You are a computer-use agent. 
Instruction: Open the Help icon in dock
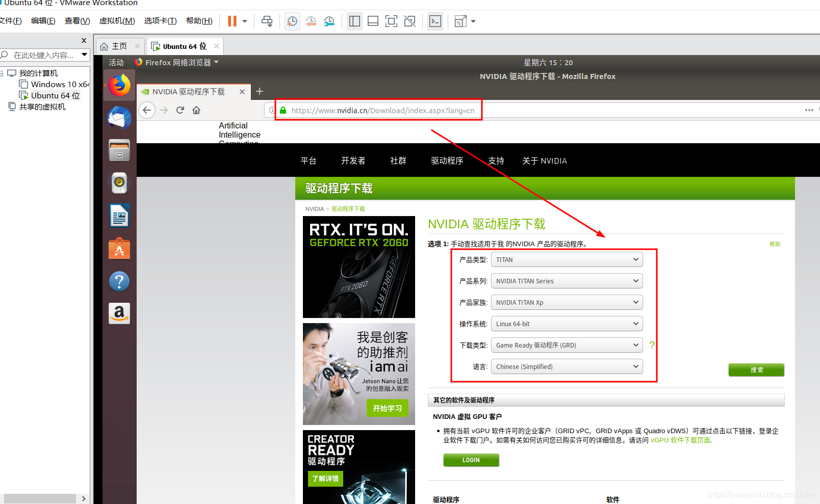tap(119, 281)
